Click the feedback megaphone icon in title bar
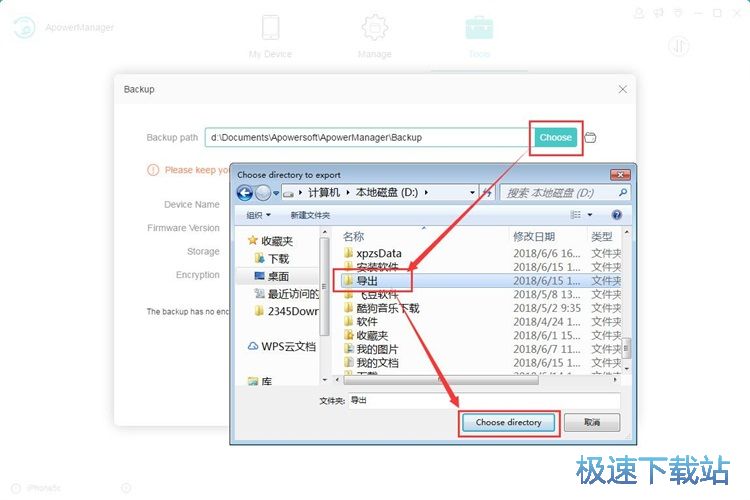 (659, 13)
